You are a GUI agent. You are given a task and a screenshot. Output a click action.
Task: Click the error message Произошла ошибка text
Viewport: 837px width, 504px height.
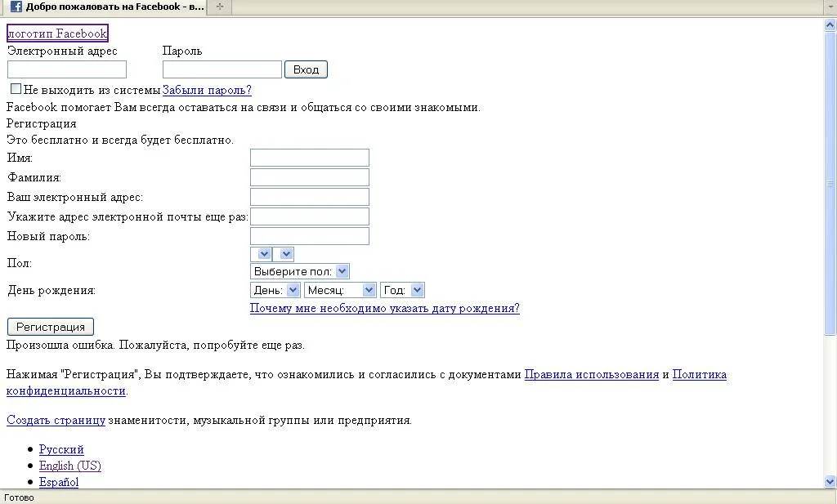155,345
